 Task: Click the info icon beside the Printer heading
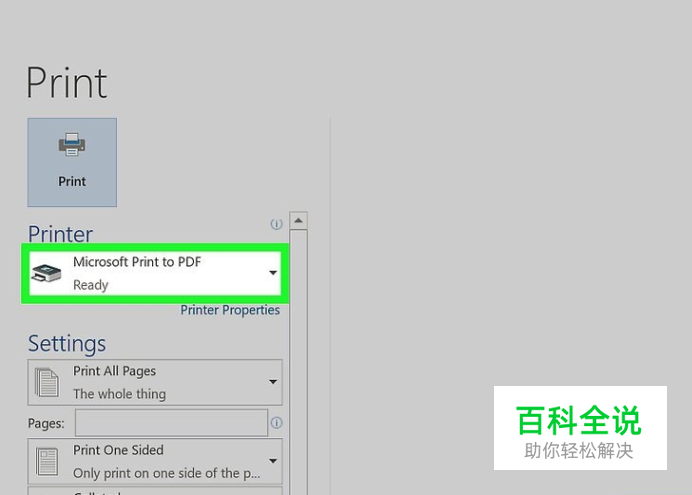pos(276,224)
